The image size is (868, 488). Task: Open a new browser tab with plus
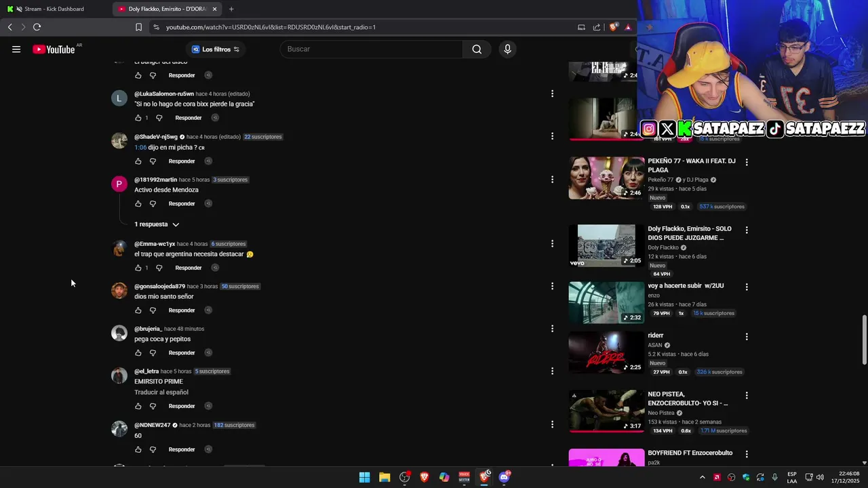231,9
